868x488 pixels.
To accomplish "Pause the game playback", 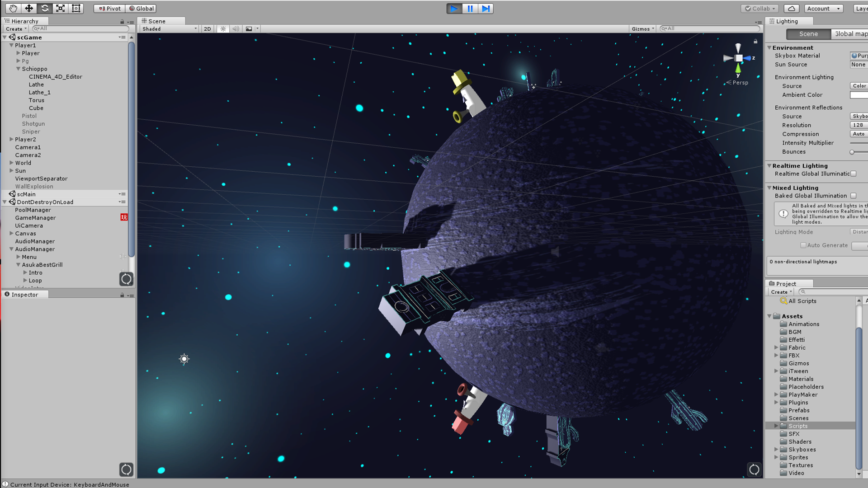I will [x=470, y=8].
